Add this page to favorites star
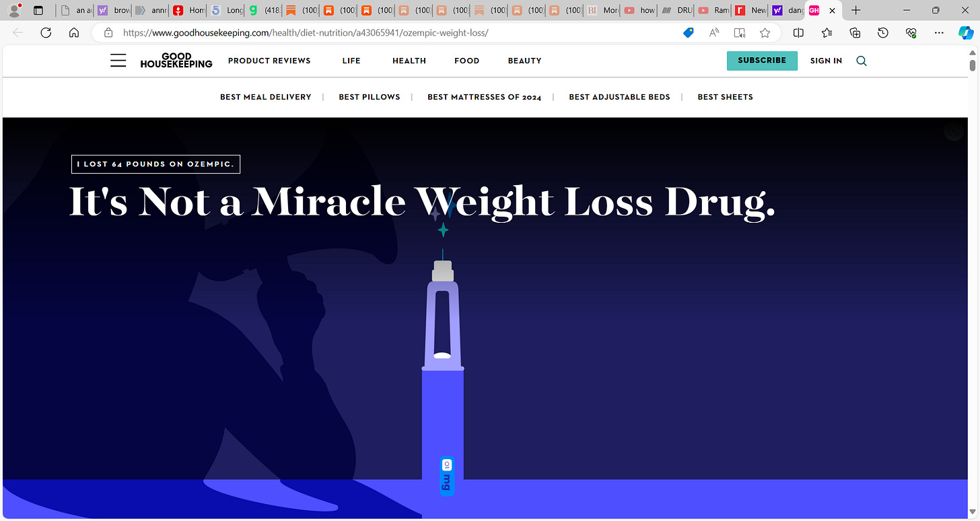 765,32
